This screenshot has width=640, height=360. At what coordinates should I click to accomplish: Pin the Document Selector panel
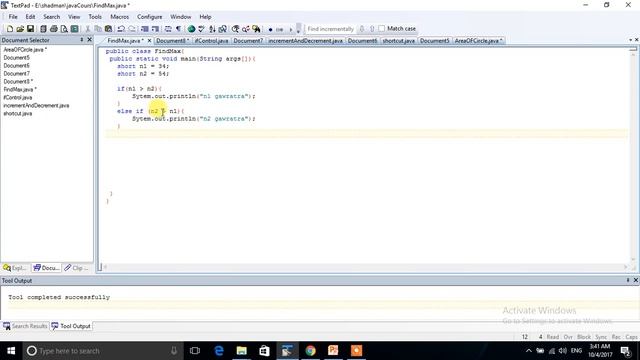tap(82, 40)
